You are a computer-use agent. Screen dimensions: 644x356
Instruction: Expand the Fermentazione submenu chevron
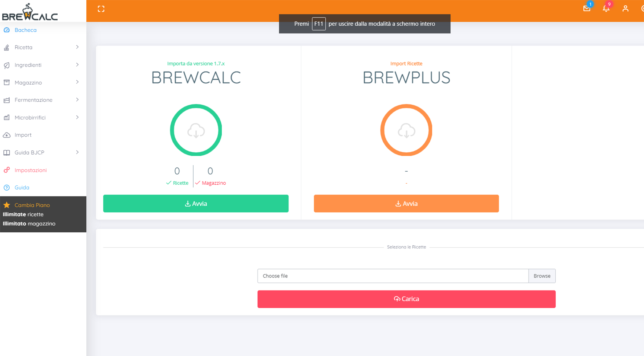click(77, 99)
